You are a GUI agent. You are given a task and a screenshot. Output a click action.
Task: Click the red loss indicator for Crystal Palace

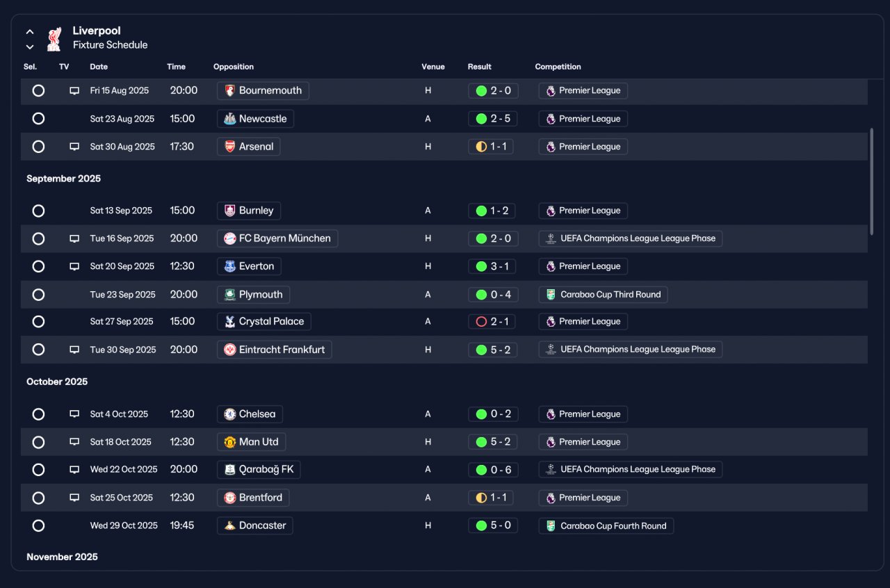[481, 322]
